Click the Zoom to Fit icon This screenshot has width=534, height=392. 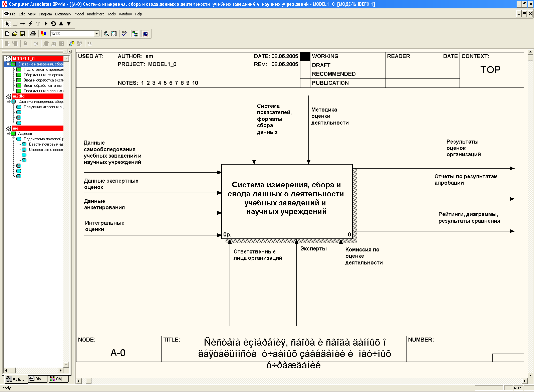(x=114, y=34)
